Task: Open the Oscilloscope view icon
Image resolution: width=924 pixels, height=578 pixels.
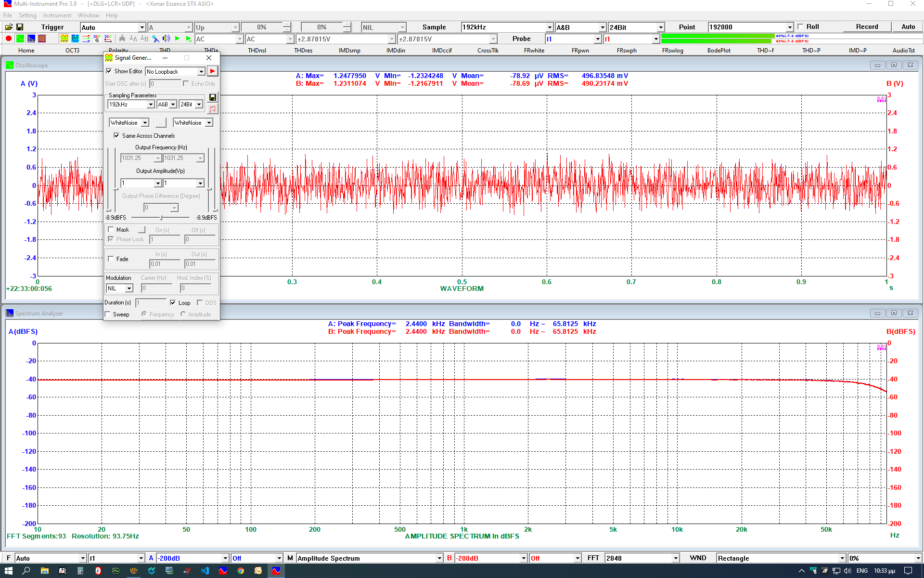Action: [x=20, y=39]
